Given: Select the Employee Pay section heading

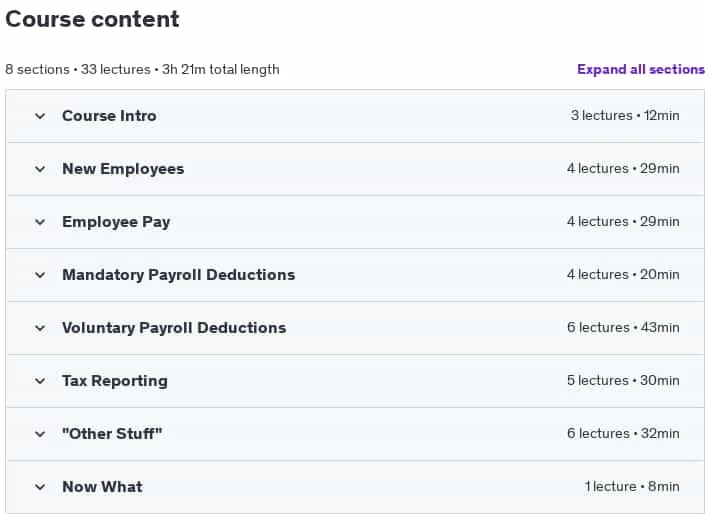Looking at the screenshot, I should pos(116,222).
